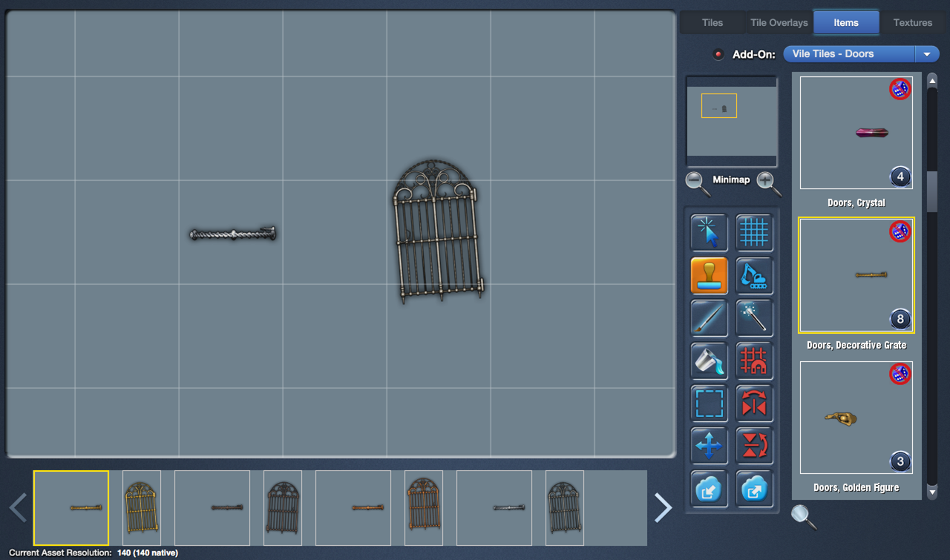Select the seventh silver flat grate variant

pyautogui.click(x=494, y=508)
